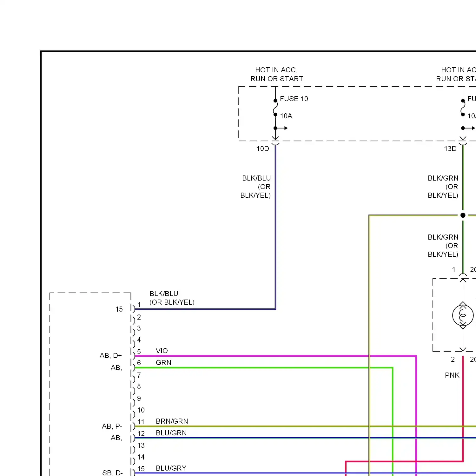Select the "BRN/GRN" wire label
Viewport: 476px width, 476px height.
tap(172, 421)
